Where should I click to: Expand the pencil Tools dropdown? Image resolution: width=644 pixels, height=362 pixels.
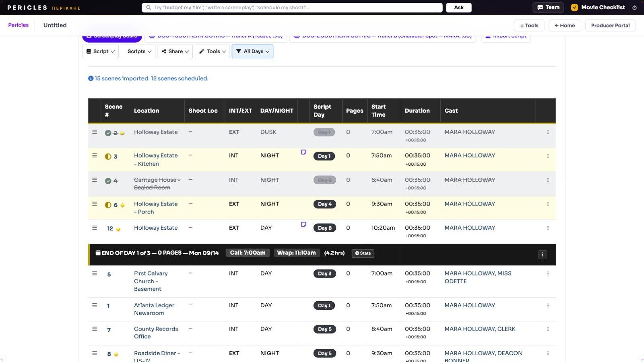[x=213, y=51]
